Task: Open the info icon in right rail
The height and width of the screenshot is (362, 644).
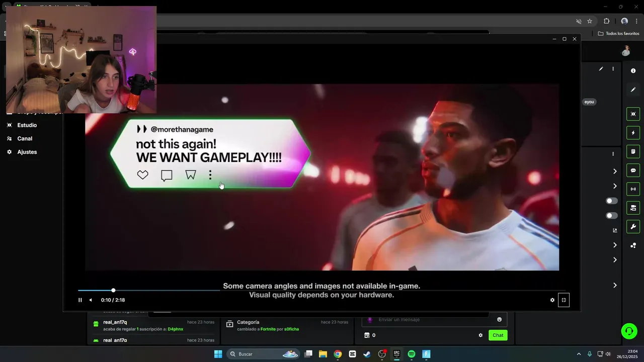Action: pos(633,71)
